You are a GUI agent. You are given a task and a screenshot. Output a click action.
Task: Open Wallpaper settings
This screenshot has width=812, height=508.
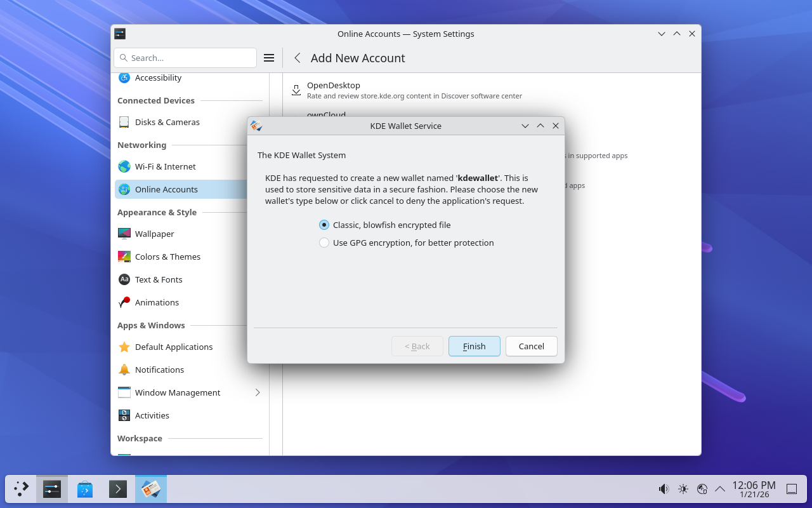tap(154, 234)
